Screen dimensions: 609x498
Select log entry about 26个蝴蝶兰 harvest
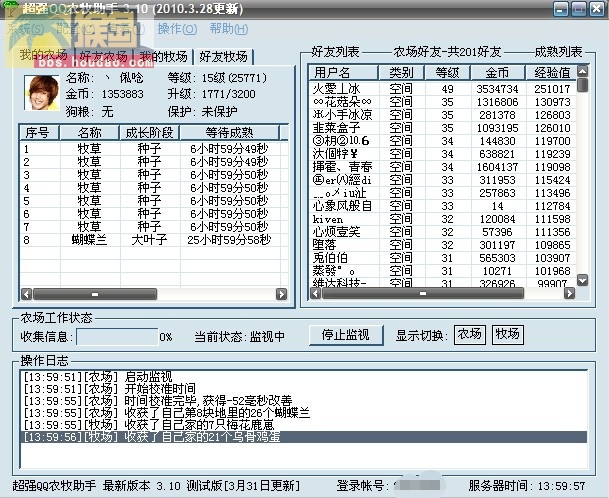304,413
